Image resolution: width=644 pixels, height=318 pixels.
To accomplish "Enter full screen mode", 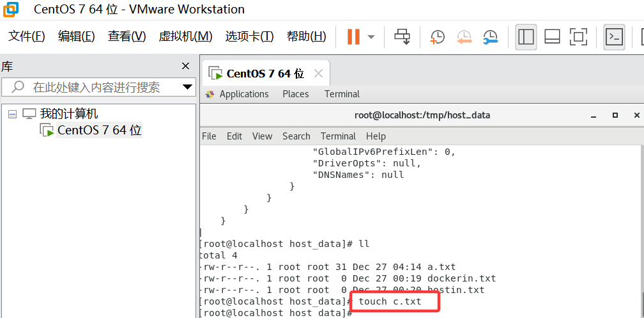I will click(578, 37).
